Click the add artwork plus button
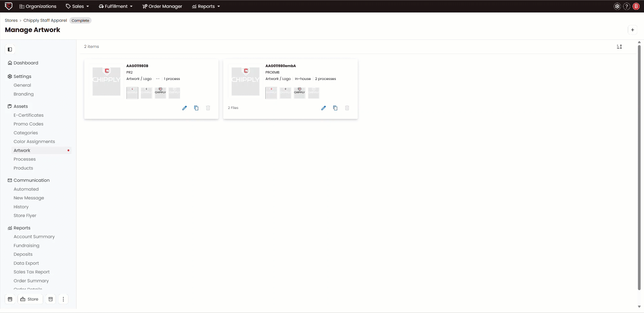This screenshot has height=313, width=644. pyautogui.click(x=633, y=30)
